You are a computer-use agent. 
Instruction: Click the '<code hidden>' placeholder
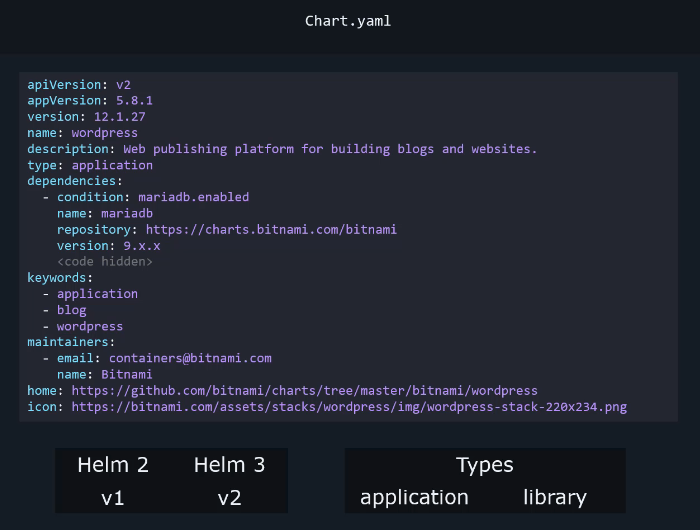pyautogui.click(x=105, y=262)
